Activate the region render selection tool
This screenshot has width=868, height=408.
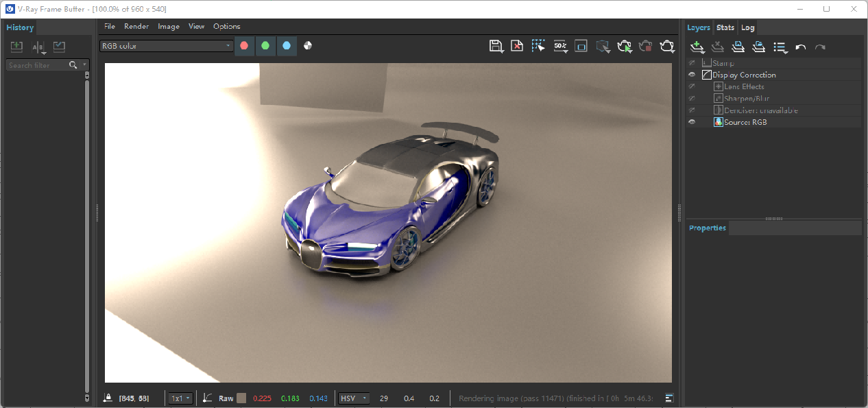point(538,46)
